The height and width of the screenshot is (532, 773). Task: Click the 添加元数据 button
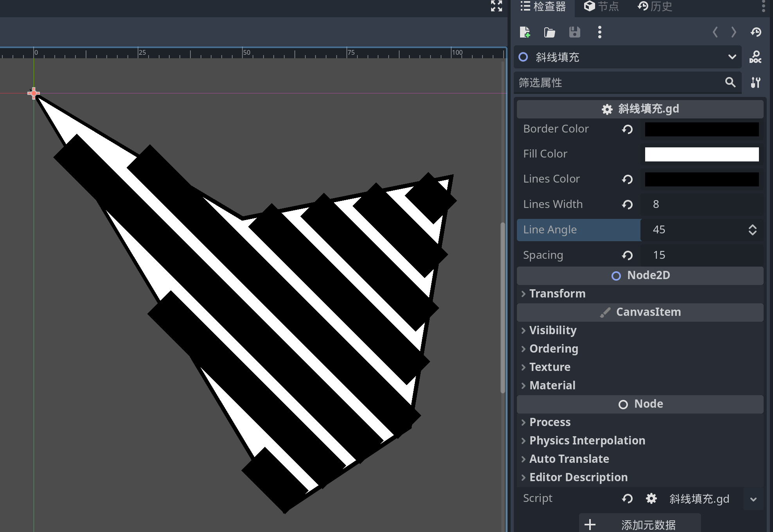point(640,524)
